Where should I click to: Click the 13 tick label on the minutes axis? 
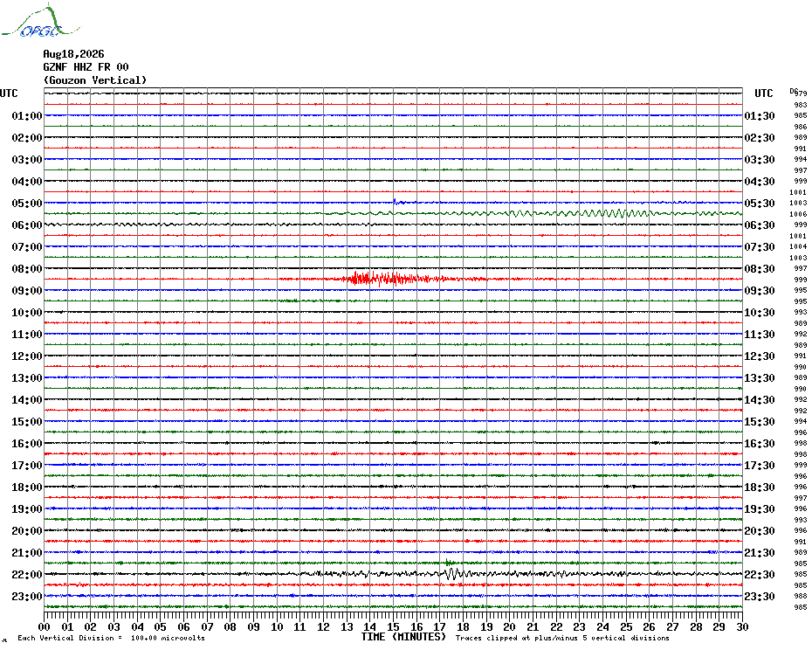(x=347, y=627)
